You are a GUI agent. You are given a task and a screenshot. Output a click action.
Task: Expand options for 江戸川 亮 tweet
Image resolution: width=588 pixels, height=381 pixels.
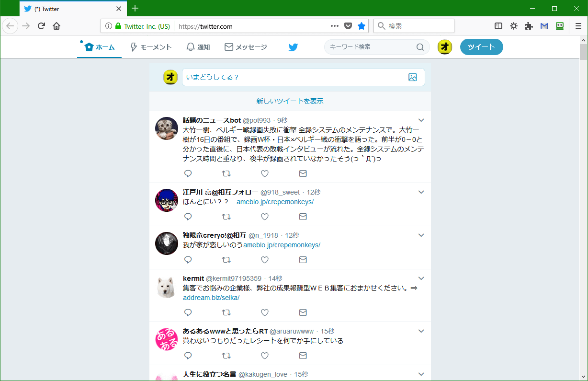coord(421,192)
